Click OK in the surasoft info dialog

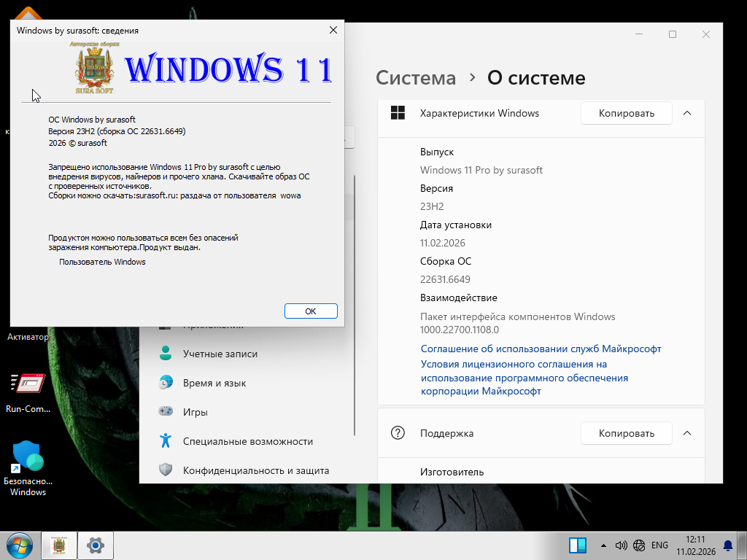point(311,311)
